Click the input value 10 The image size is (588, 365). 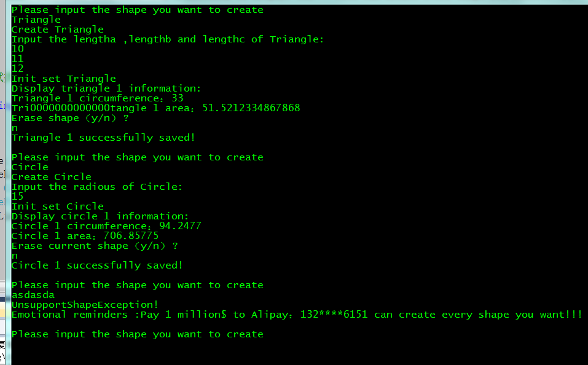coord(18,49)
